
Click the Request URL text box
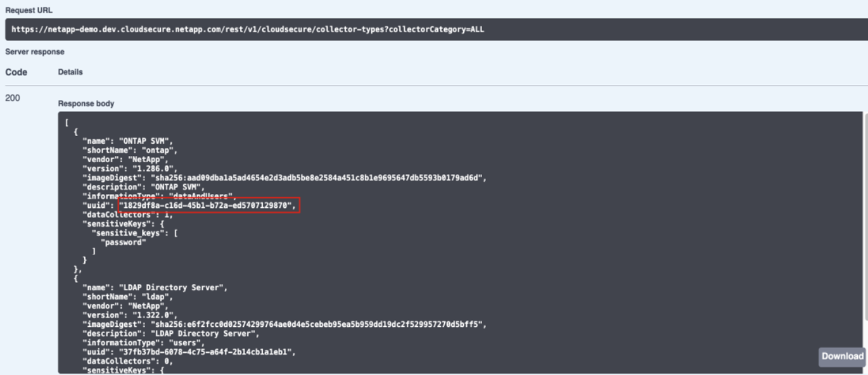click(x=433, y=30)
